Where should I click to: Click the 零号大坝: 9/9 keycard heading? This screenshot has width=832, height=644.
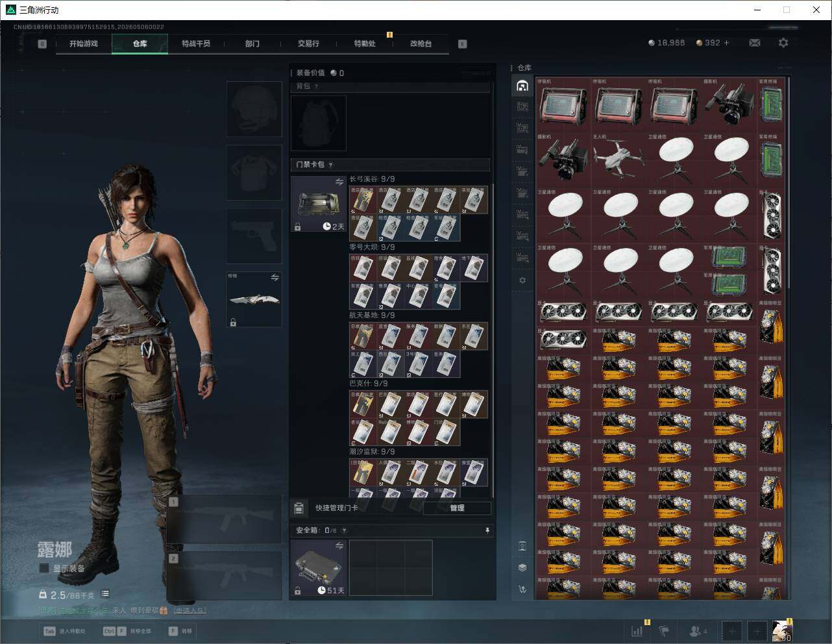(373, 247)
